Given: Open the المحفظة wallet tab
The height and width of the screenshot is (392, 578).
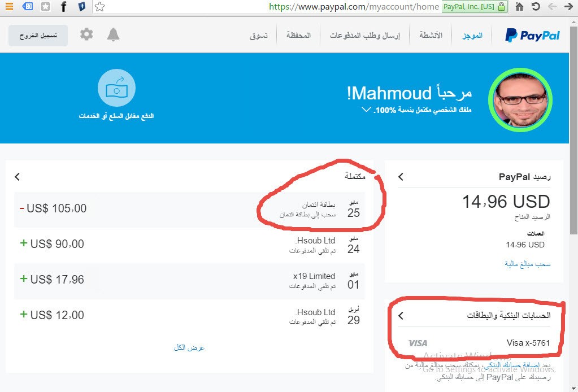Looking at the screenshot, I should coord(298,36).
